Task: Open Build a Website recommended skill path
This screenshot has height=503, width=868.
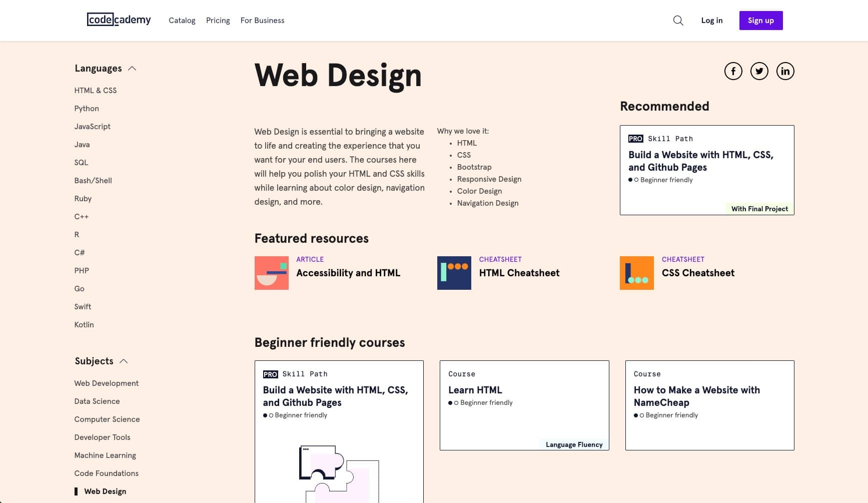Action: (x=706, y=170)
